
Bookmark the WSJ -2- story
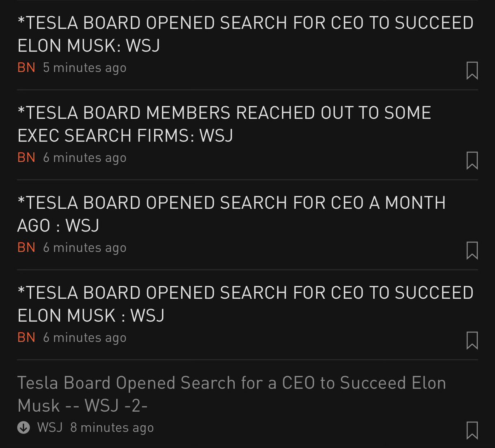(472, 430)
